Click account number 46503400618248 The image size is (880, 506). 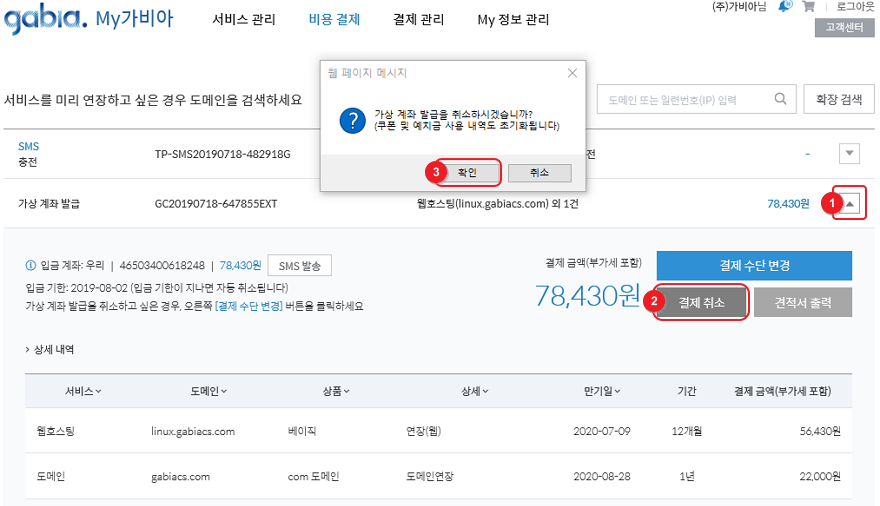tap(162, 265)
